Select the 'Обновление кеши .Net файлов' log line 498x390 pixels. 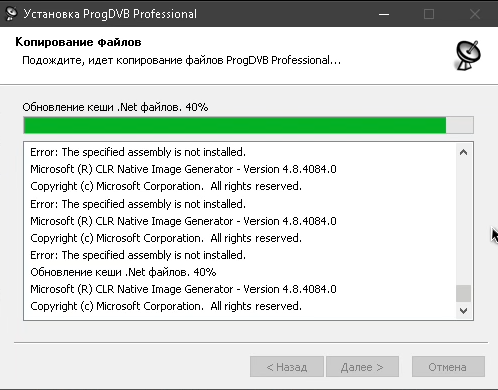tap(123, 272)
